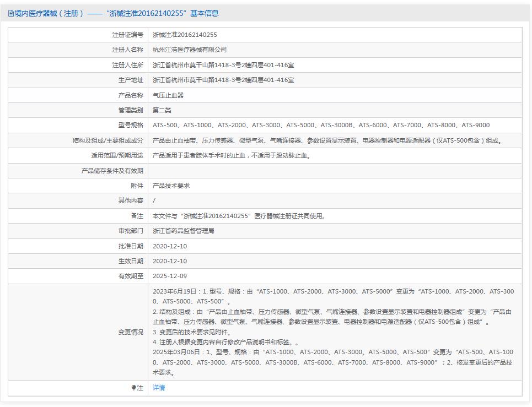Select the product name 气压止血器
Screen dimensions: 532x407
168,95
